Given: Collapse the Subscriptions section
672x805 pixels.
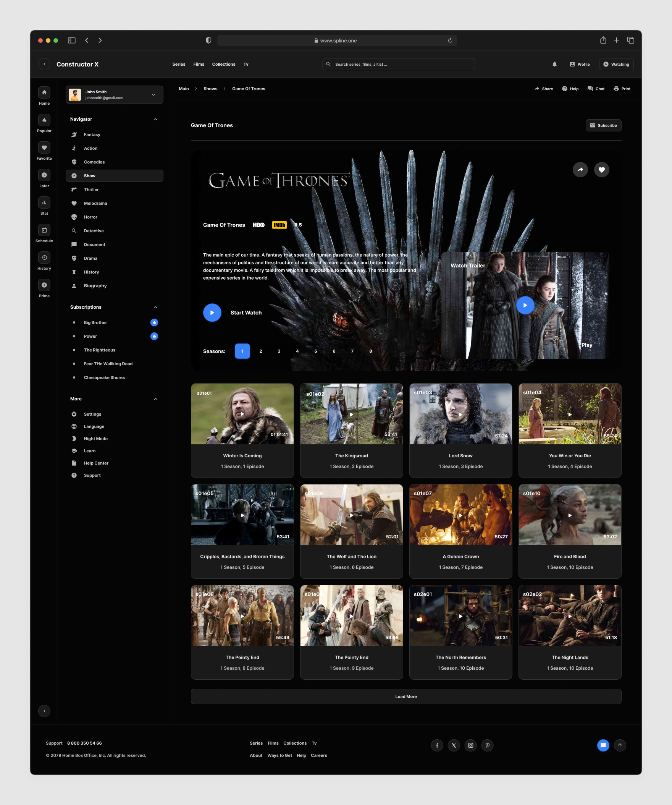Looking at the screenshot, I should 155,307.
